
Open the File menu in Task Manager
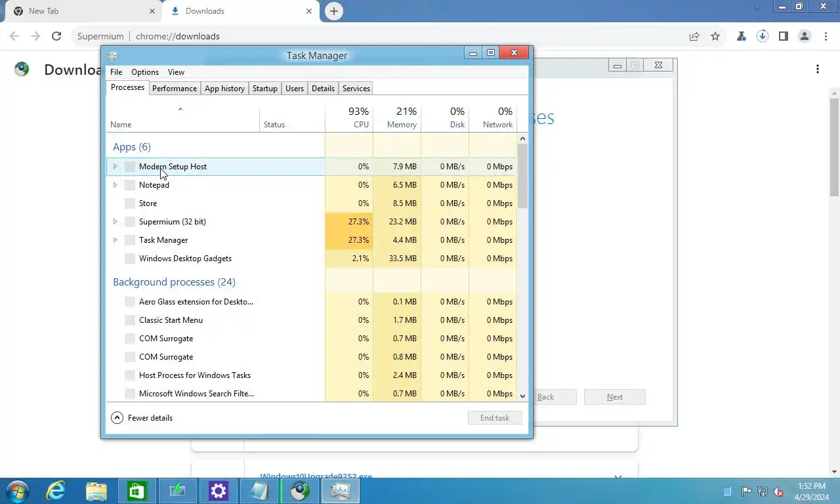click(x=116, y=72)
